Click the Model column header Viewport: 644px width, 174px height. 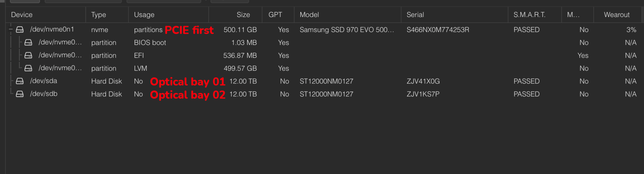pyautogui.click(x=309, y=15)
